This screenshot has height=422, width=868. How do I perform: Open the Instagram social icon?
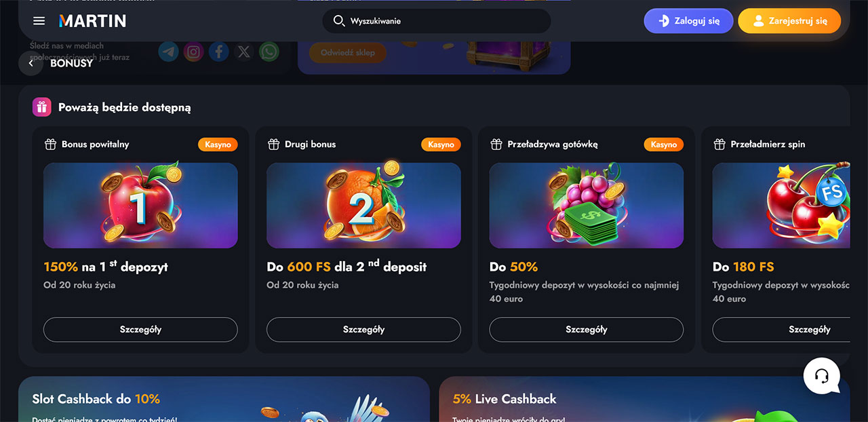pyautogui.click(x=194, y=52)
